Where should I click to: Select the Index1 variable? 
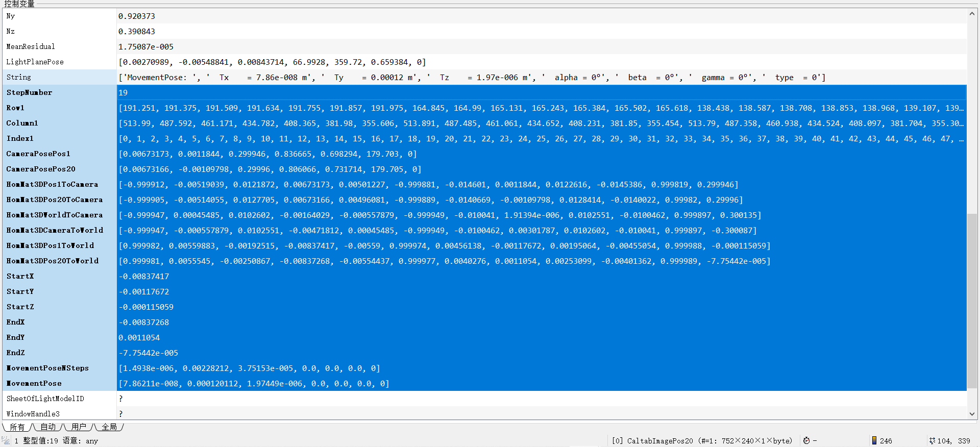[20, 138]
